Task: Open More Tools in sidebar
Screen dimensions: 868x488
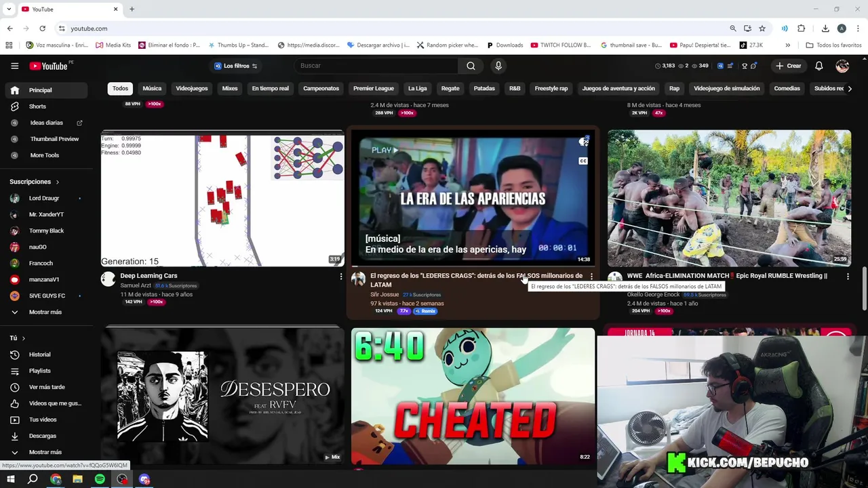Action: point(45,155)
